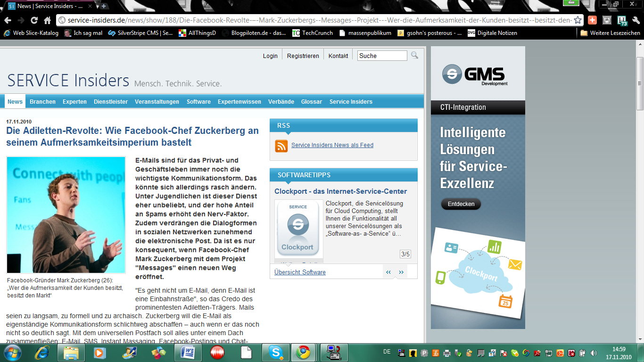Click the browser reload button
Viewport: 644px width, 362px height.
click(34, 20)
